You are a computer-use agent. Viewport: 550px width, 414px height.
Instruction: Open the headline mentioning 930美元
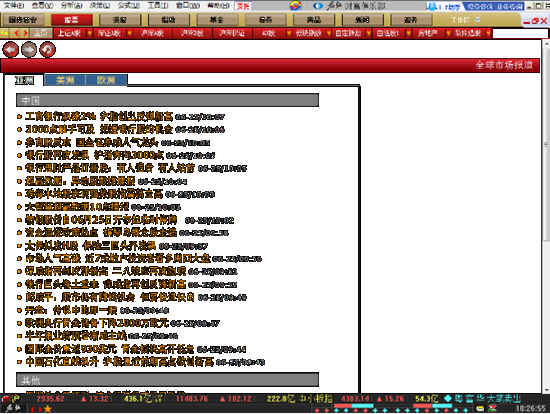click(109, 349)
